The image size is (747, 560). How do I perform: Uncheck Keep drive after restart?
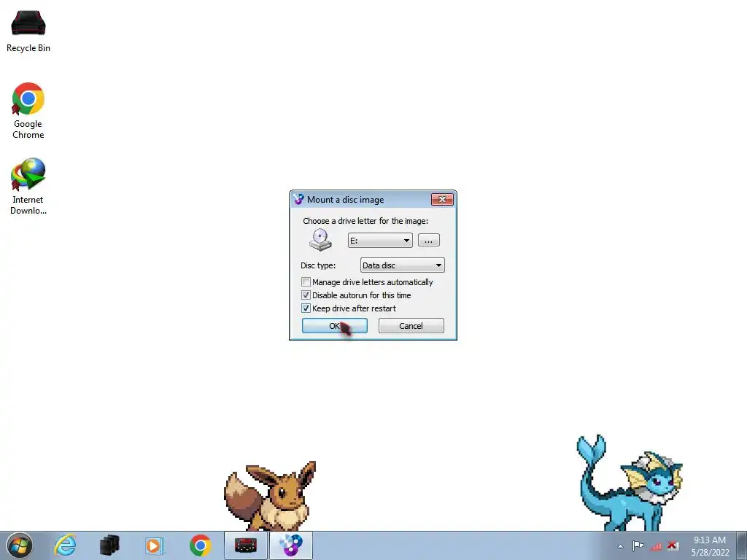[306, 308]
